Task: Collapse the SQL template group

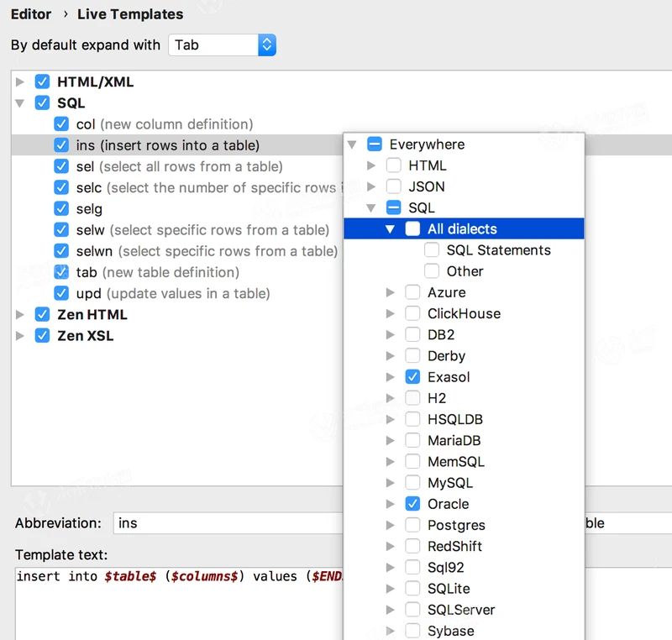Action: 19,103
